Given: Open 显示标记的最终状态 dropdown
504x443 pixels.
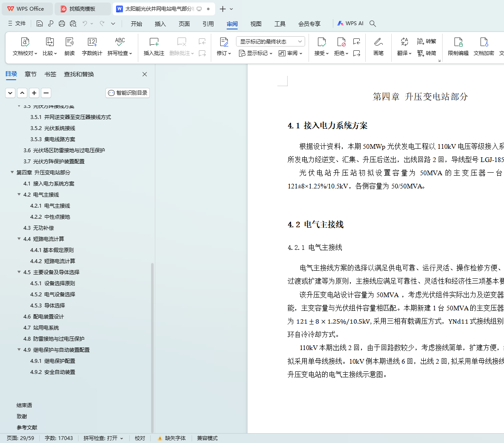Looking at the screenshot, I should (270, 41).
